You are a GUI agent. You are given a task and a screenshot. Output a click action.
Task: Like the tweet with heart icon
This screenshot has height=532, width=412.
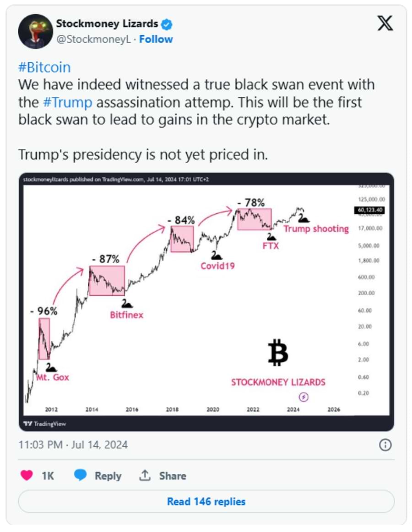tap(27, 476)
